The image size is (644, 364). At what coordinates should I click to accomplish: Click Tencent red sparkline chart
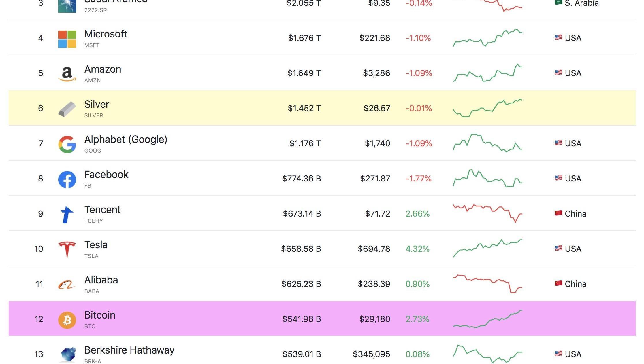pos(488,213)
